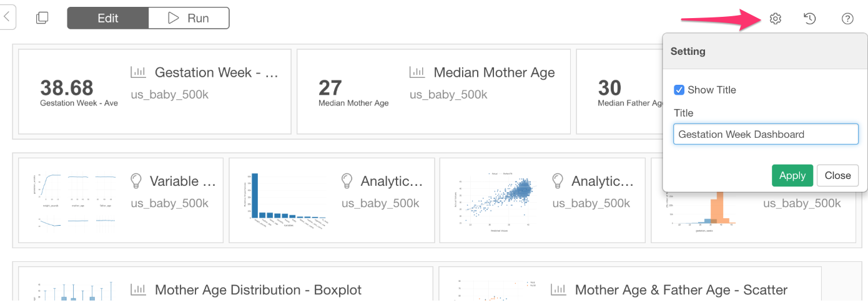Image resolution: width=868 pixels, height=303 pixels.
Task: Uncheck the Show Title checkbox
Action: 679,90
